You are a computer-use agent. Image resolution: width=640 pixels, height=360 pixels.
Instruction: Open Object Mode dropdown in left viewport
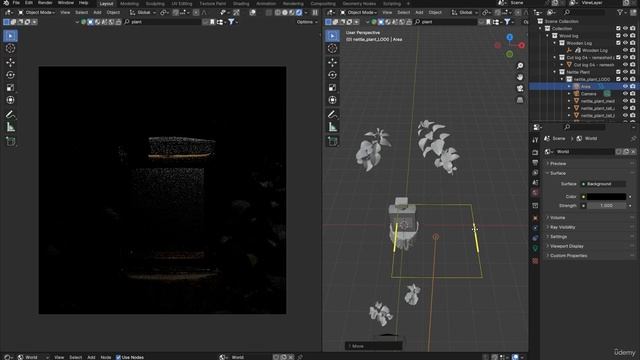37,13
